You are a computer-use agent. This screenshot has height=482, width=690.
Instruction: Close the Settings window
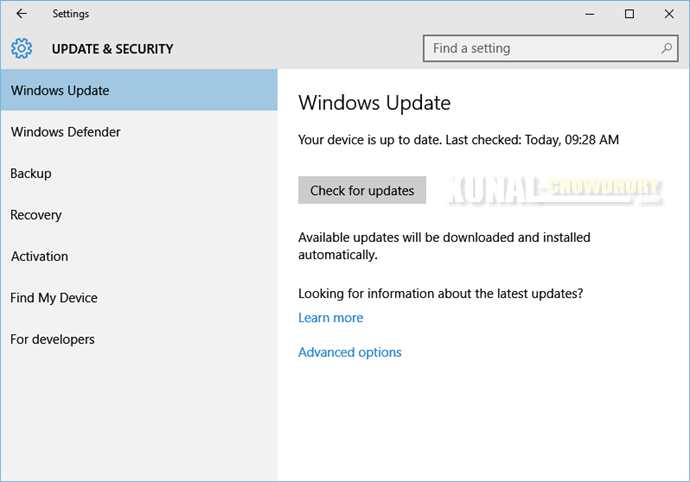point(667,14)
